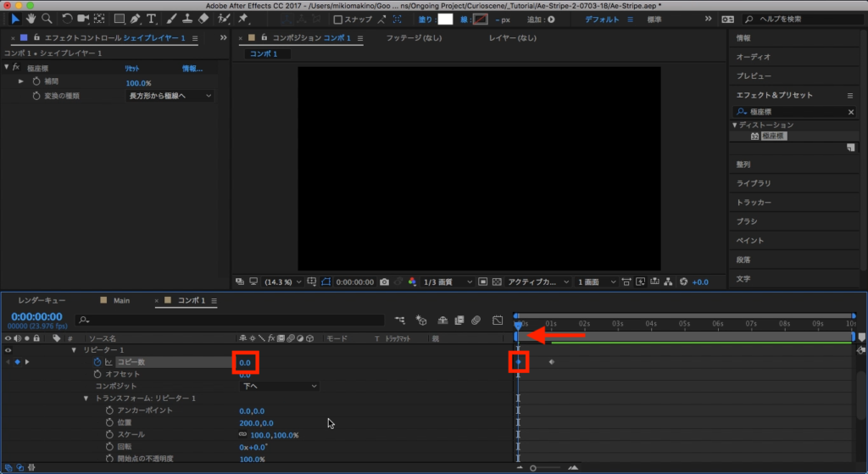The width and height of the screenshot is (868, 474).
Task: Toggle the stopwatch for コピー数
Action: click(97, 362)
